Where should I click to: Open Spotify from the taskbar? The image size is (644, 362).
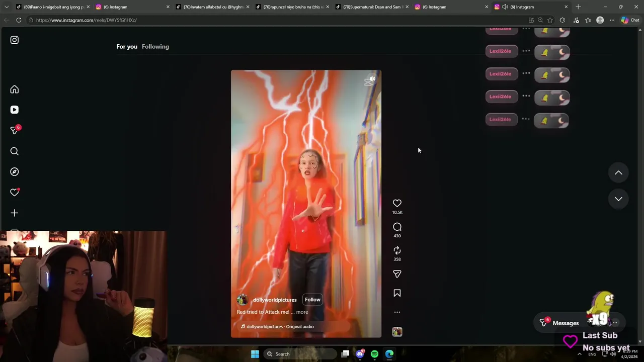[x=374, y=354]
